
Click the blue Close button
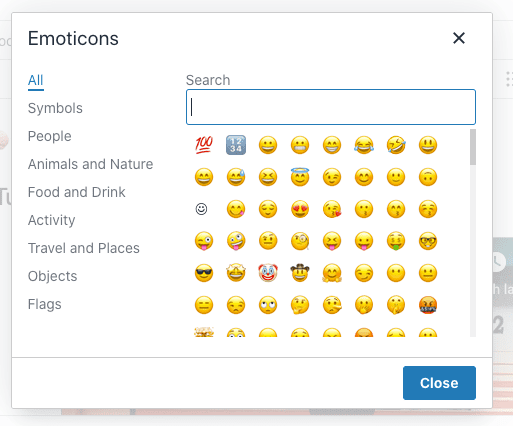[439, 383]
